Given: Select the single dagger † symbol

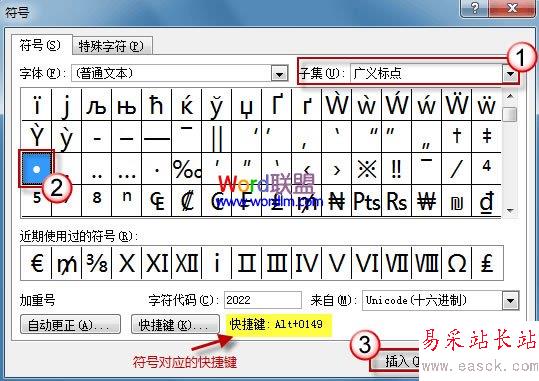Looking at the screenshot, I should [456, 137].
